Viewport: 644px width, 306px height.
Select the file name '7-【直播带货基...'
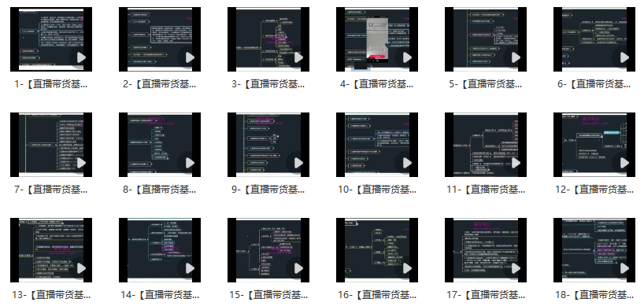point(51,190)
